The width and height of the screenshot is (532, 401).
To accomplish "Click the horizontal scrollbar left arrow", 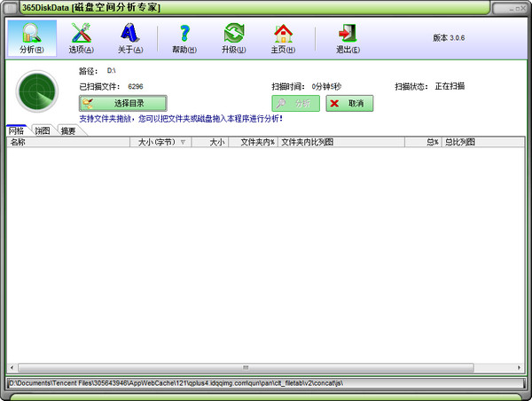I will tap(12, 367).
